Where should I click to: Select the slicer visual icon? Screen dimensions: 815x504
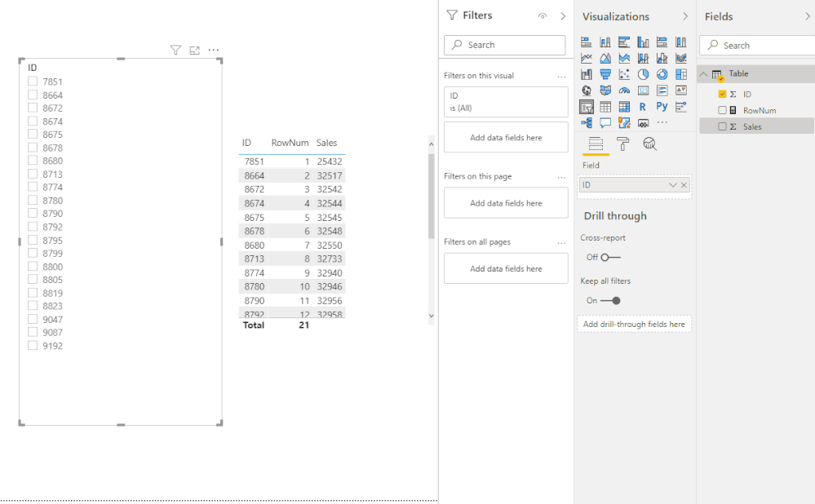click(x=587, y=107)
